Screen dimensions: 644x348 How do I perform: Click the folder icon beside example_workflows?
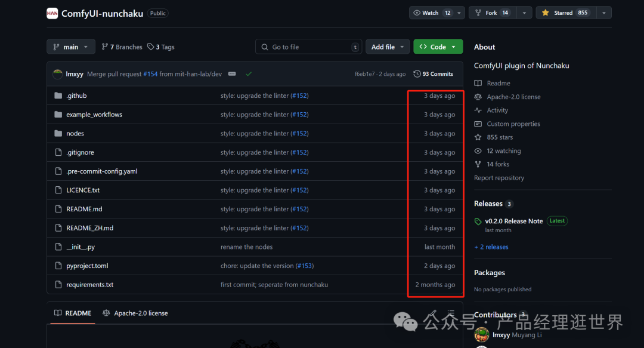tap(58, 115)
